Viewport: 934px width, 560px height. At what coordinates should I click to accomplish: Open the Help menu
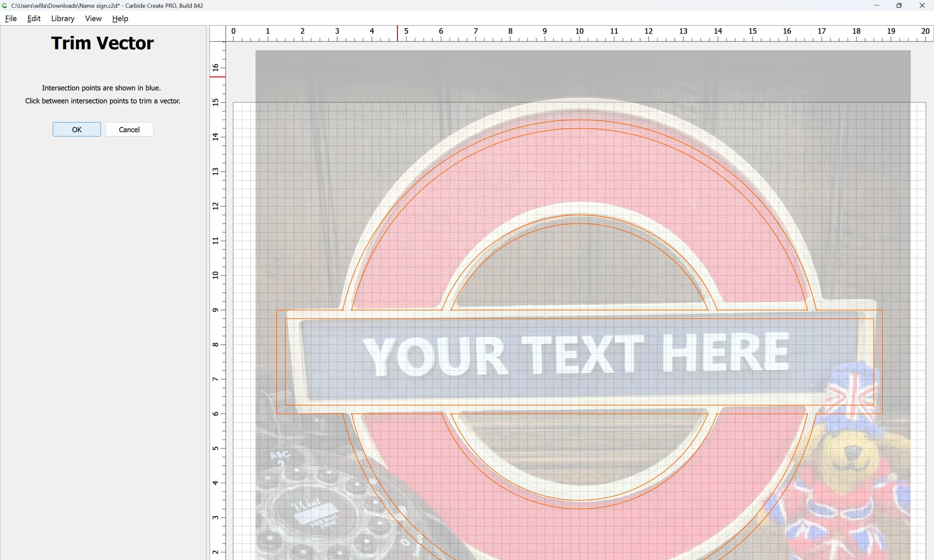[120, 18]
